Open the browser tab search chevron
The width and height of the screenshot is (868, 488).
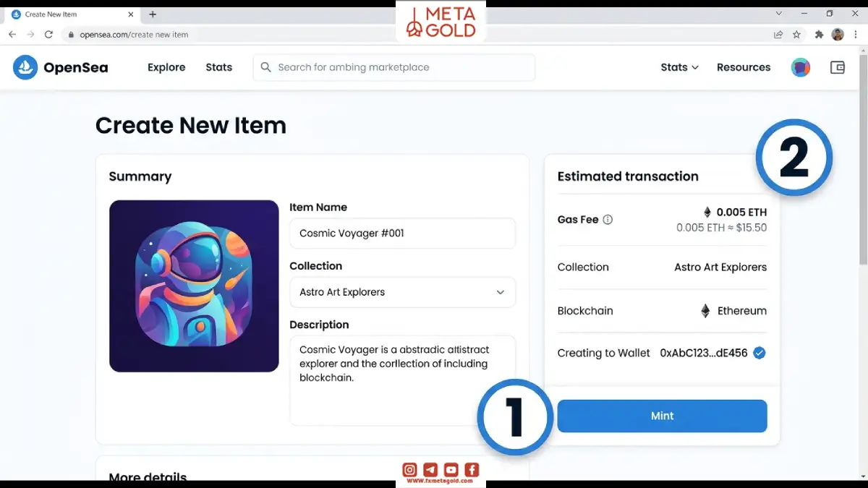coord(779,14)
